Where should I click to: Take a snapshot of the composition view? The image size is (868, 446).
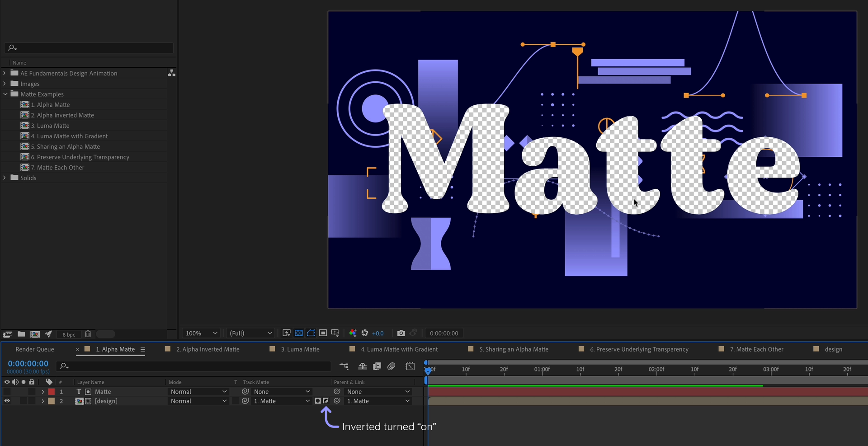401,333
